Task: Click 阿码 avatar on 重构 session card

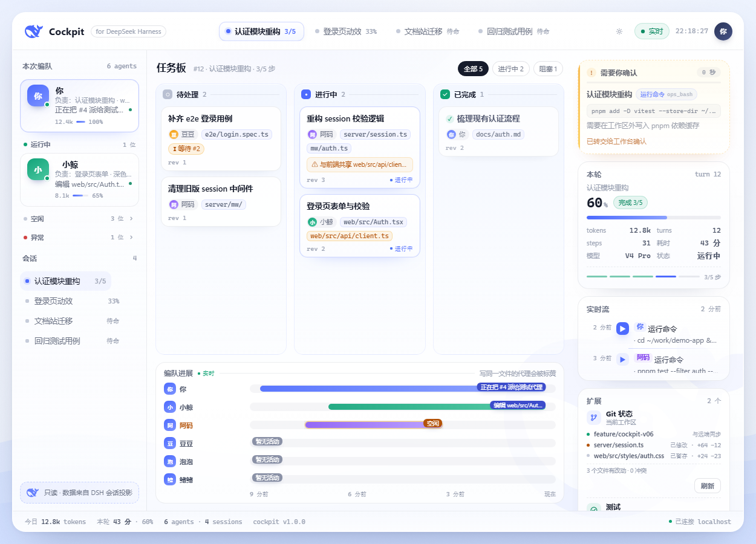Action: point(312,134)
